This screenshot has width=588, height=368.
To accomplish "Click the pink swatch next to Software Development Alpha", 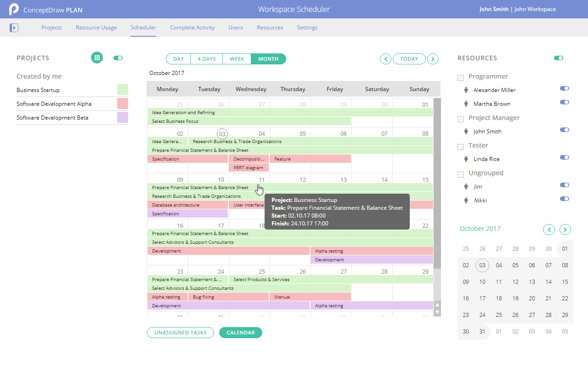I will (x=122, y=104).
